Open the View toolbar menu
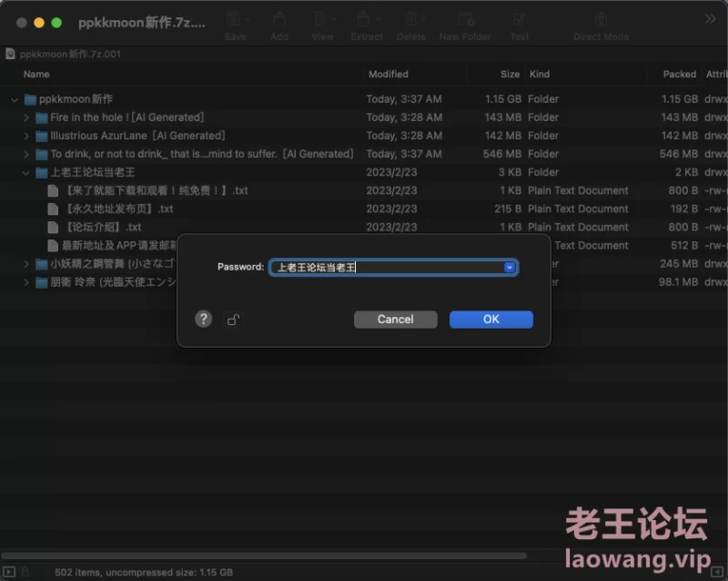728x581 pixels. [322, 25]
